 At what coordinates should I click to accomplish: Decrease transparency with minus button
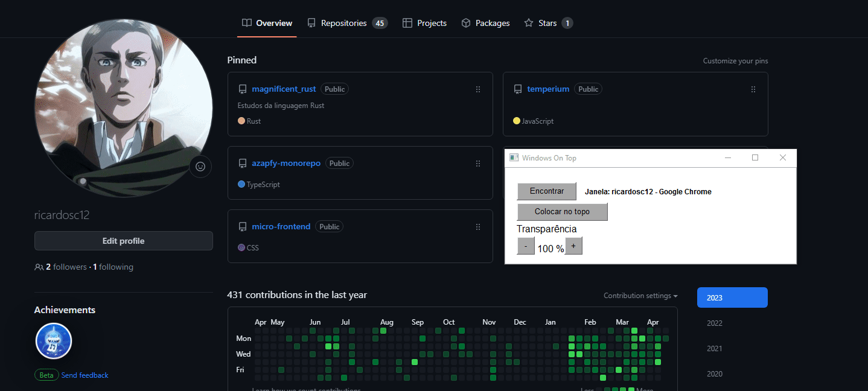[526, 246]
